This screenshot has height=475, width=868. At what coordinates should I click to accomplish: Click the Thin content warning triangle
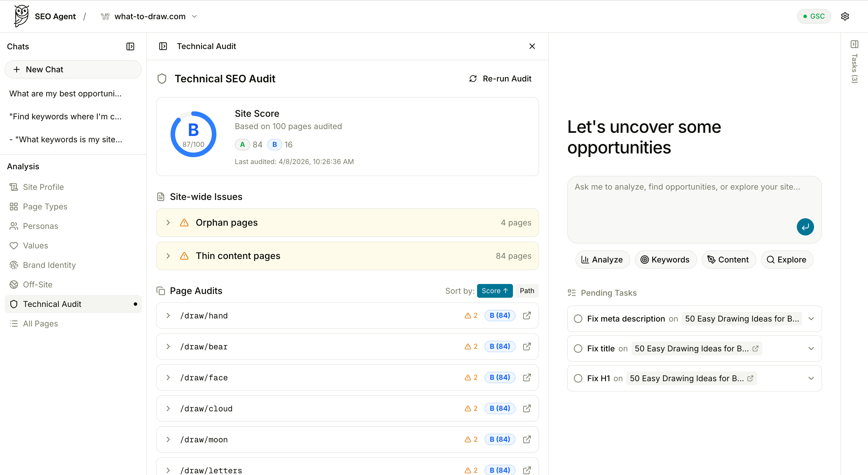(x=184, y=256)
